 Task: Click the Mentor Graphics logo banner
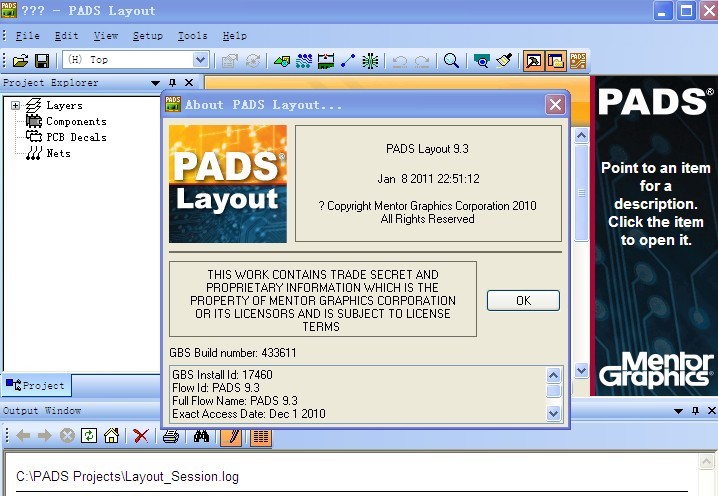(655, 370)
